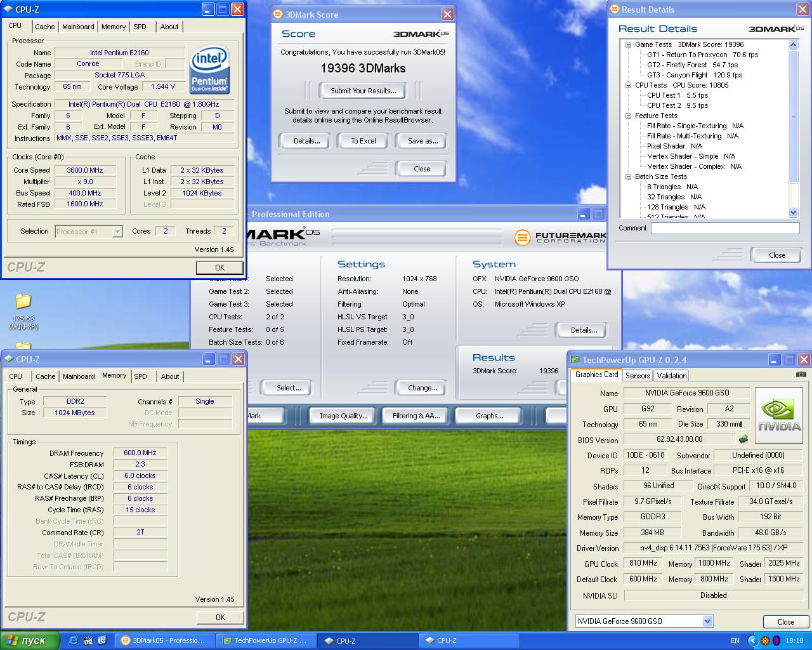This screenshot has height=650, width=812.
Task: Collapse the Batch Size Tests tree node
Action: [629, 176]
